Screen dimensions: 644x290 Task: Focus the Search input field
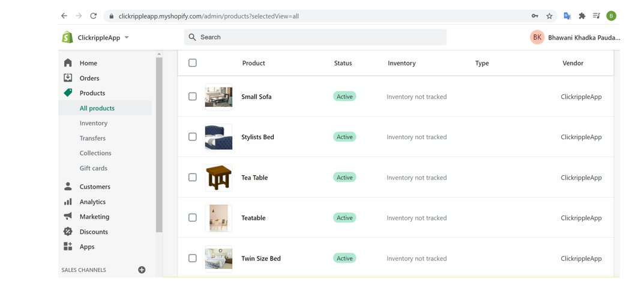321,37
